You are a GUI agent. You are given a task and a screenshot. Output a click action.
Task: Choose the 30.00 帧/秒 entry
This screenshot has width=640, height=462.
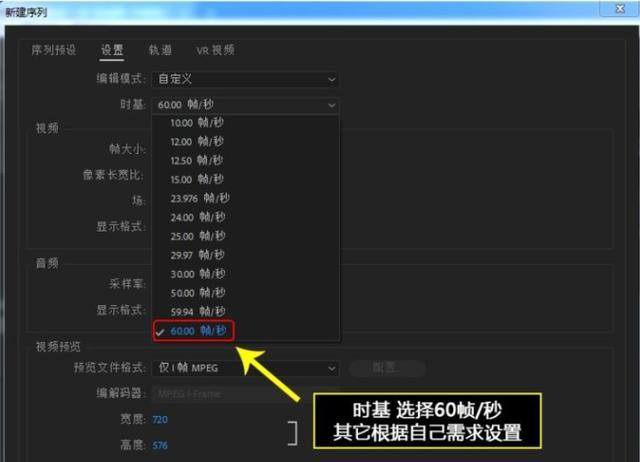pos(246,274)
